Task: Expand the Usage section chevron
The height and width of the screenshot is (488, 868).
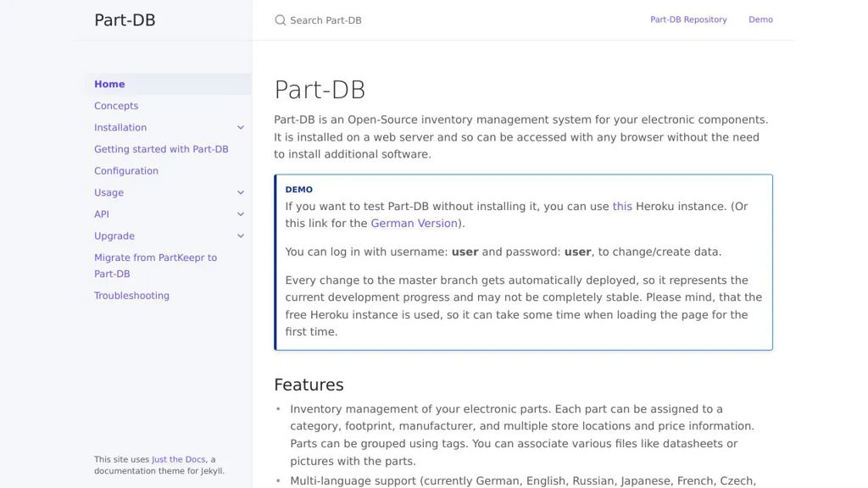Action: click(241, 193)
